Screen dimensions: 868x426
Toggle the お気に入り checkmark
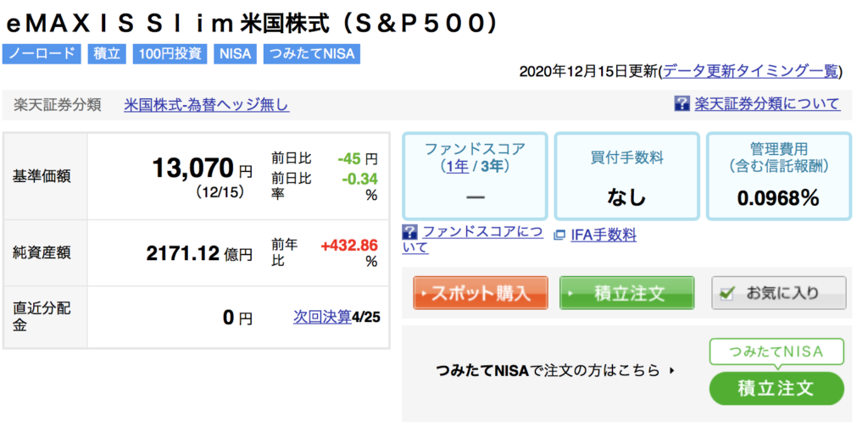point(727,293)
